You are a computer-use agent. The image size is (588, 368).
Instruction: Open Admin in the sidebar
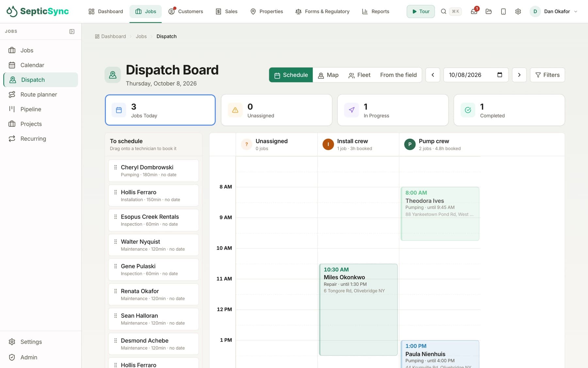[x=41, y=358]
